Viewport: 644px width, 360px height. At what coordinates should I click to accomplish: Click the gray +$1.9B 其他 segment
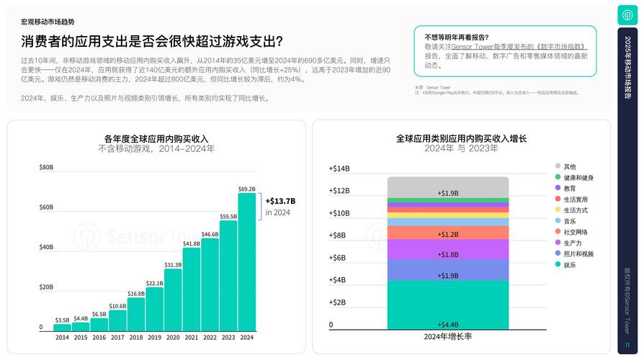[x=447, y=187]
